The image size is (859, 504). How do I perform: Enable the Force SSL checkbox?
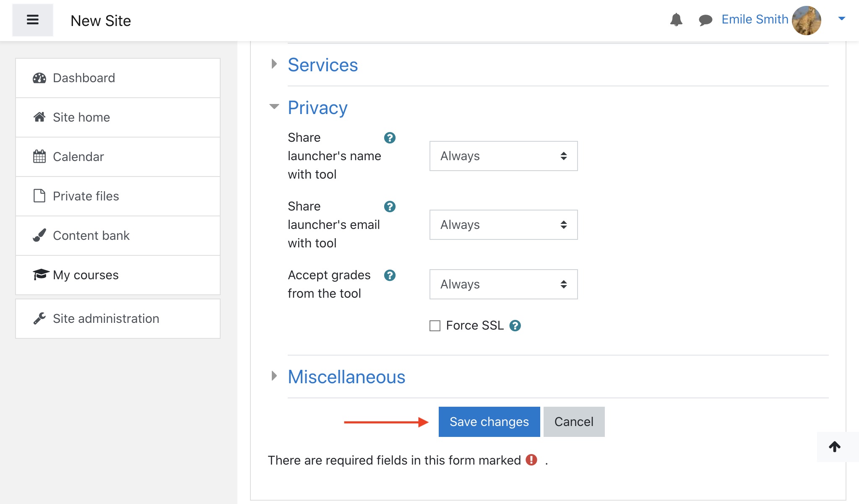click(435, 326)
